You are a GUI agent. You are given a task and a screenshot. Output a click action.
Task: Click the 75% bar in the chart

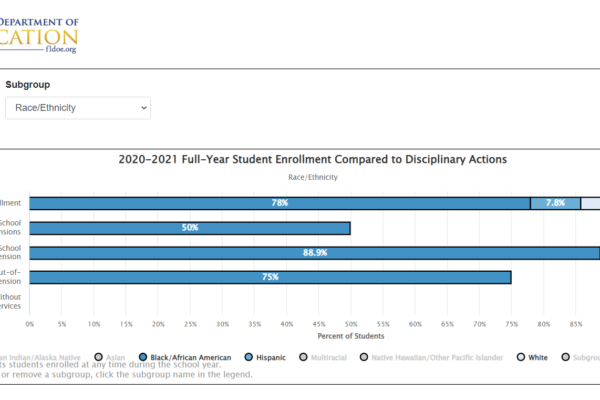click(270, 277)
